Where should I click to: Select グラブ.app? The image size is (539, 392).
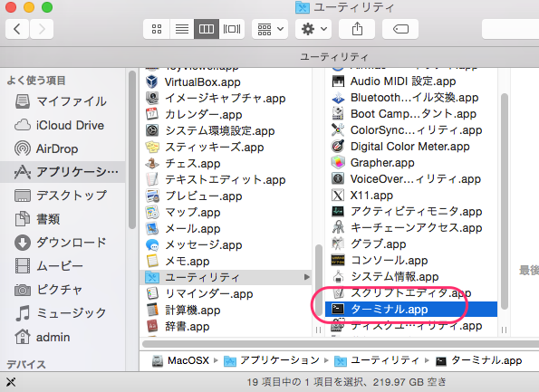pos(411,244)
